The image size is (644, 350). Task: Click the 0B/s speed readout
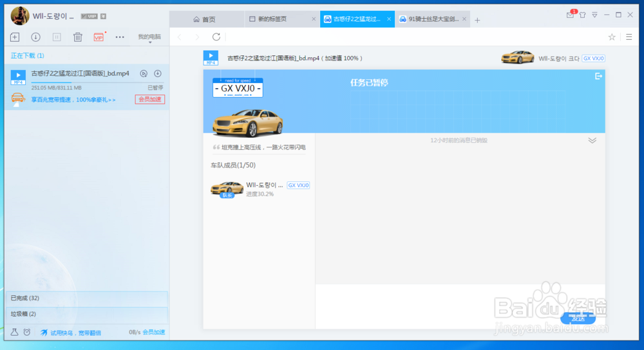(x=135, y=332)
